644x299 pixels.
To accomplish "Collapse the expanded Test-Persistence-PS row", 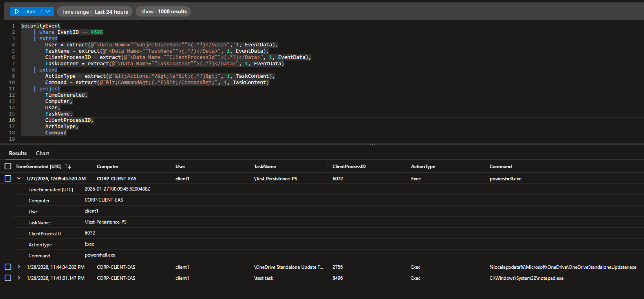I will [18, 179].
